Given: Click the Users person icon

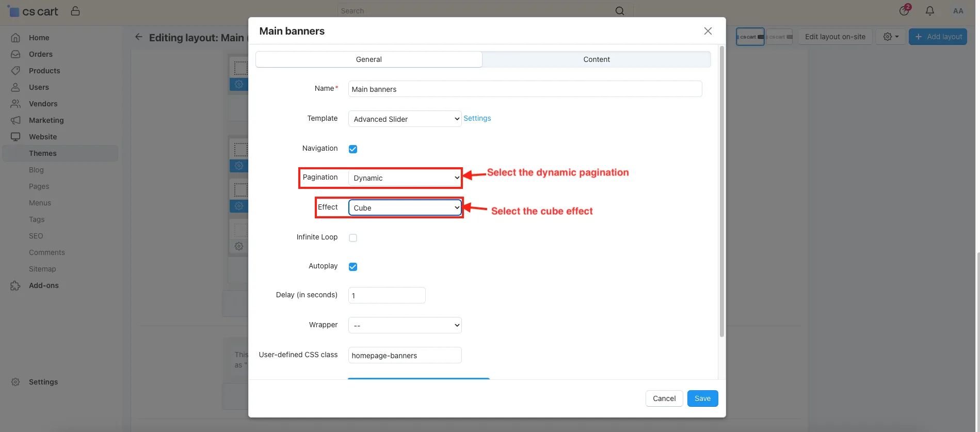Looking at the screenshot, I should pyautogui.click(x=16, y=87).
